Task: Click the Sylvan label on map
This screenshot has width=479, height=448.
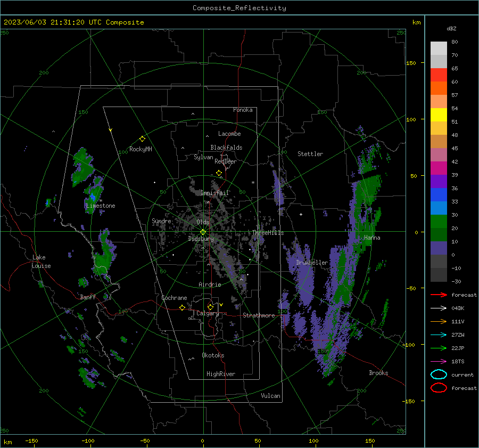Action: tap(203, 157)
